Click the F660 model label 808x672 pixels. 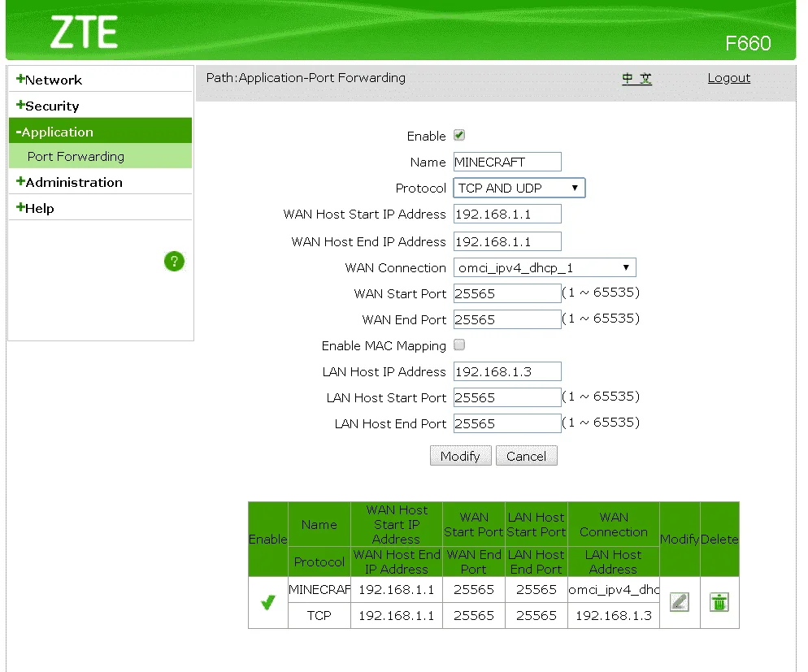coord(748,43)
